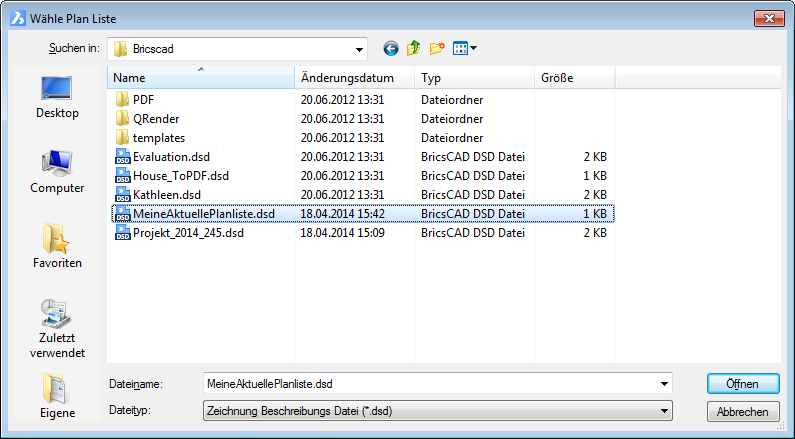Expand the Dateiname dropdown arrow

coord(664,383)
